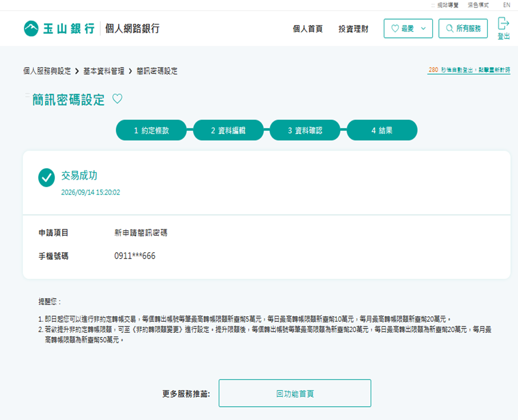518x420 pixels.
Task: Click breadcrumb 基本資料管理
Action: (104, 71)
